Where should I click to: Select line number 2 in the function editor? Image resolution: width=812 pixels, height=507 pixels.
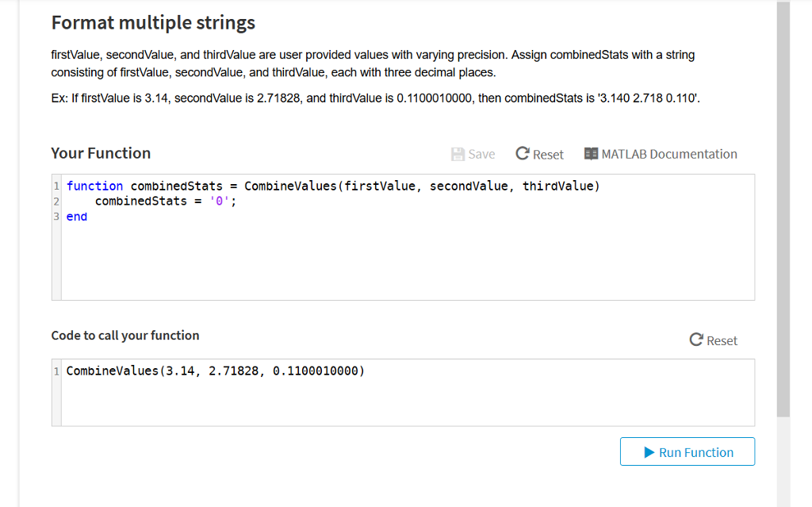56,202
